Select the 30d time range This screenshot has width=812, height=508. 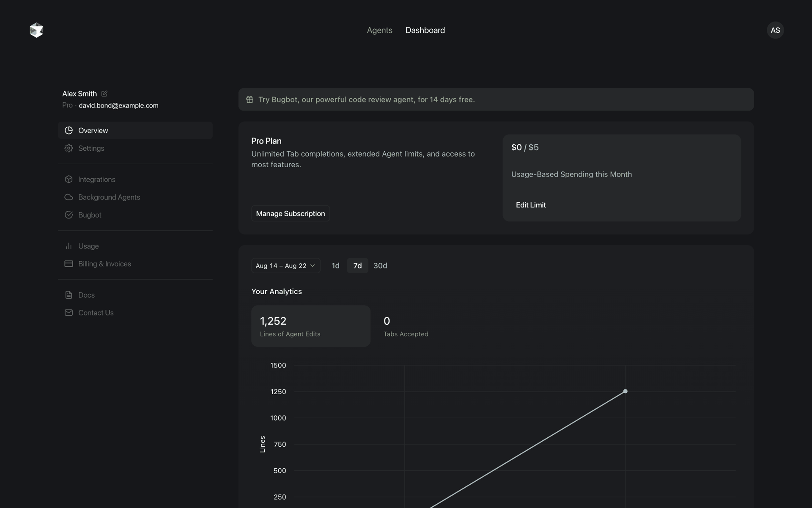pyautogui.click(x=380, y=266)
